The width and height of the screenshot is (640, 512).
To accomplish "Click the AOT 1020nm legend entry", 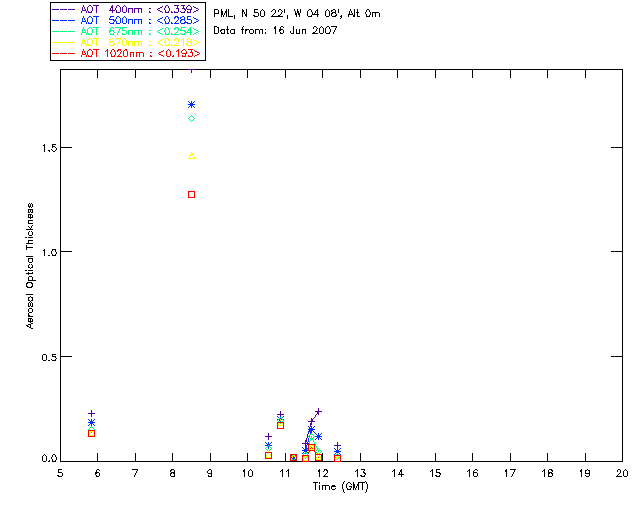I will point(126,53).
